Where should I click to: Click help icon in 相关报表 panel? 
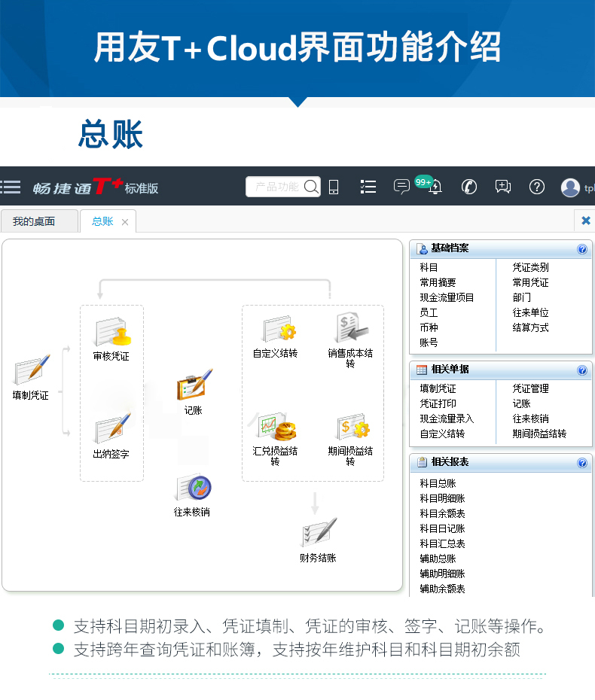tap(582, 462)
